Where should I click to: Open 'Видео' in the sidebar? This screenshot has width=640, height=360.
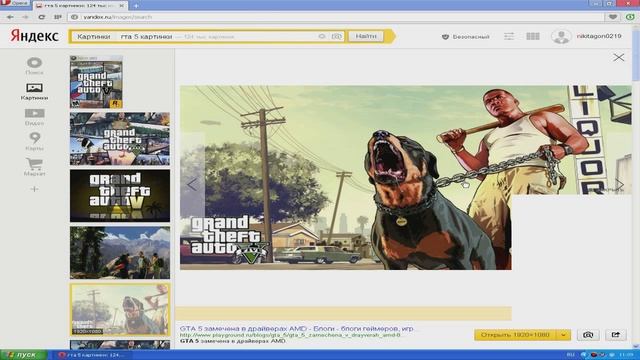34,117
